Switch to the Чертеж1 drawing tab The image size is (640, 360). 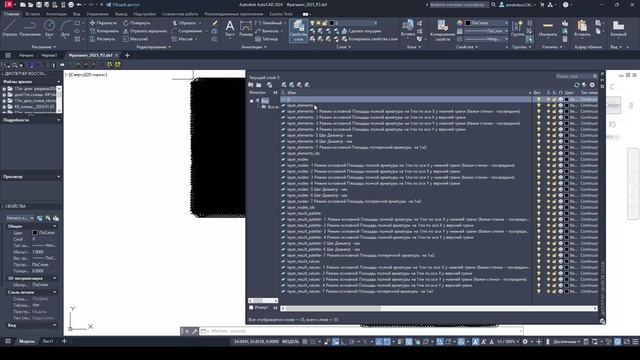49,55
